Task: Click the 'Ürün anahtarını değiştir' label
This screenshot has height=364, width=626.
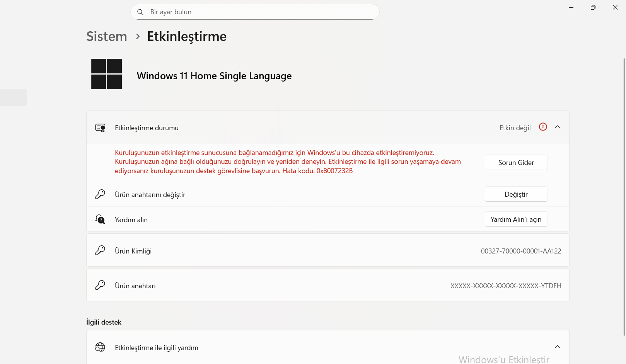Action: tap(150, 195)
